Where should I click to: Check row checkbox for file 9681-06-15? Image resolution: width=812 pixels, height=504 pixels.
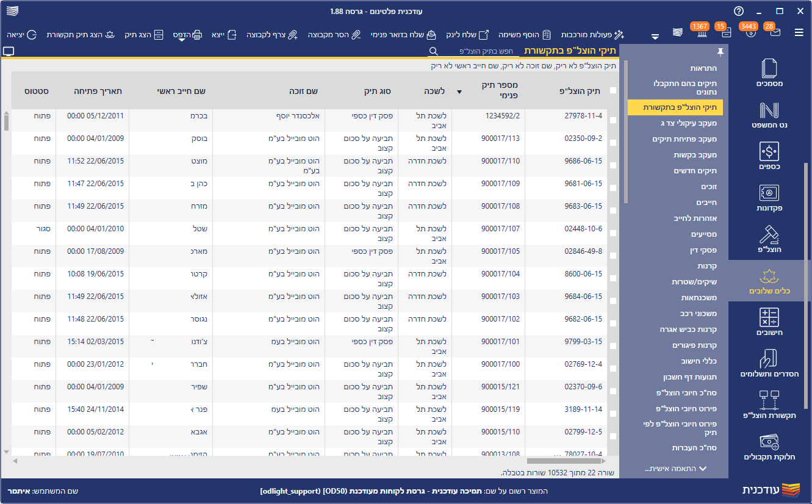(x=613, y=188)
